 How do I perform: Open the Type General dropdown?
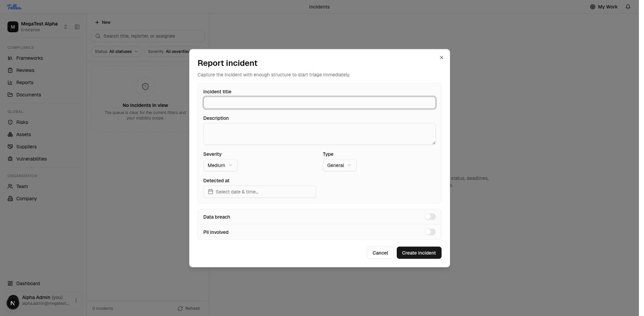[x=340, y=165]
